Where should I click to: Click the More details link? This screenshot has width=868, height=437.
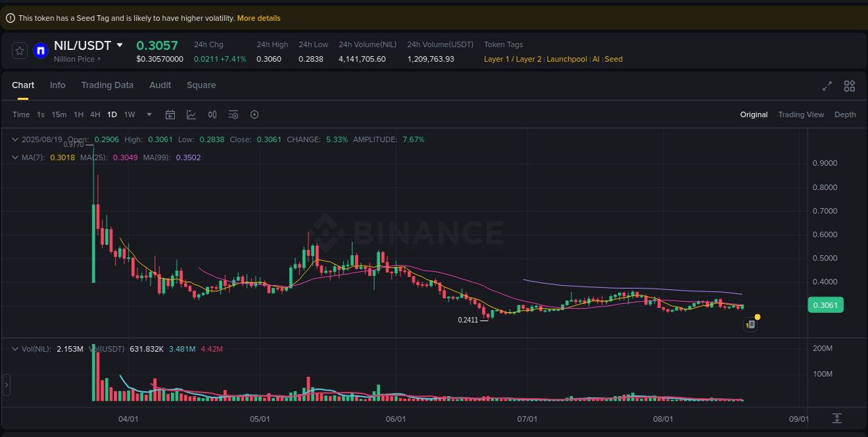coord(258,17)
